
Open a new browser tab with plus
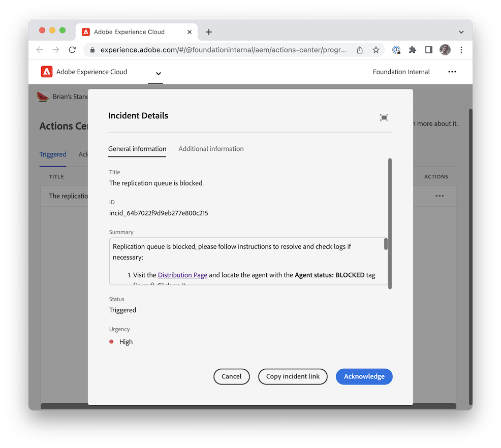pos(209,32)
